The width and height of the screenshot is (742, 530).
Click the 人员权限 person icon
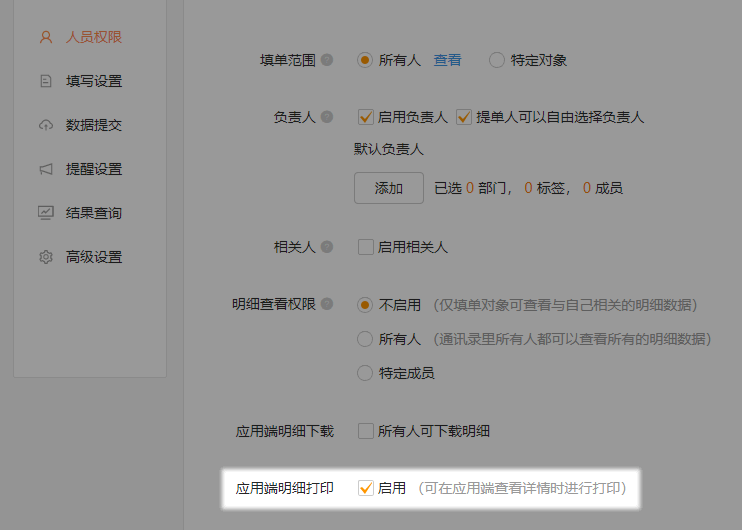pos(45,37)
